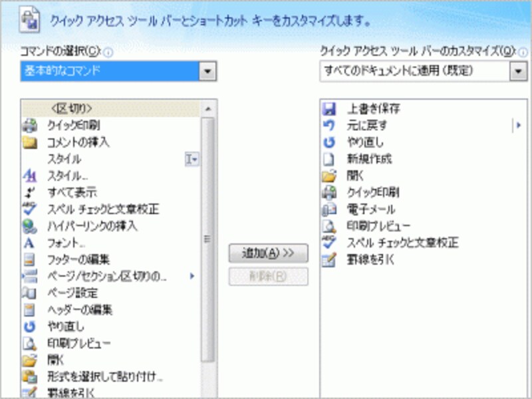Open the コマンドの選択 dropdown
This screenshot has width=532, height=399.
(x=207, y=71)
